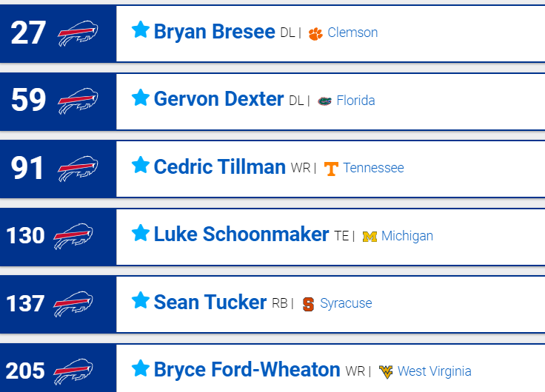
Task: Click the West Virginia WV logo
Action: point(386,372)
